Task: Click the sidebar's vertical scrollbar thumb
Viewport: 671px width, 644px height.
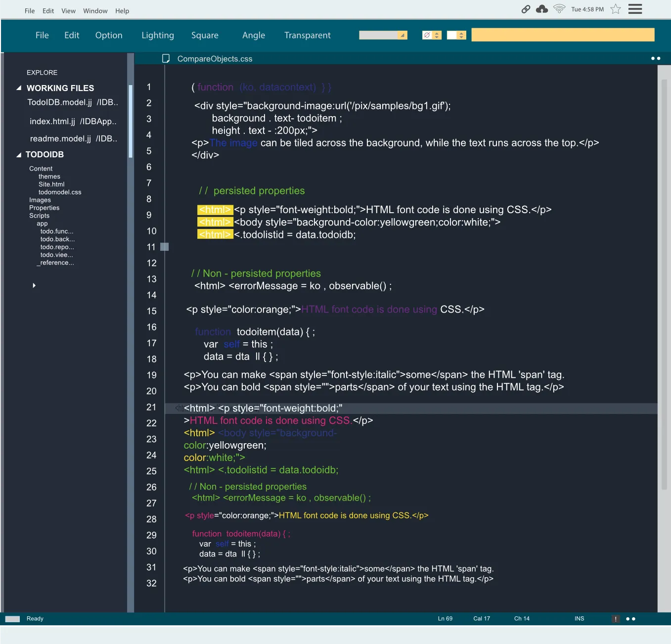Action: [x=131, y=121]
